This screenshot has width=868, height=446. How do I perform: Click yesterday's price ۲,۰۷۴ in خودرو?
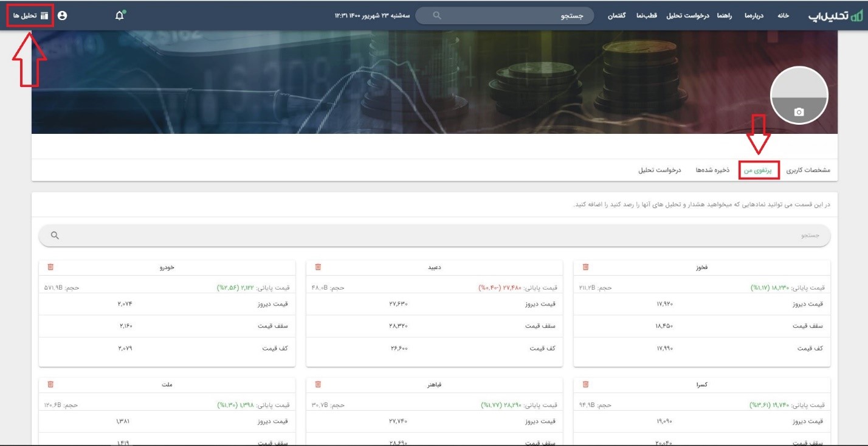tap(123, 304)
